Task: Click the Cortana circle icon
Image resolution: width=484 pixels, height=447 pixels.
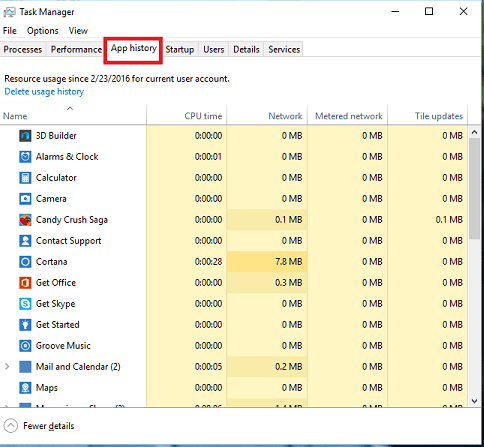Action: point(25,262)
